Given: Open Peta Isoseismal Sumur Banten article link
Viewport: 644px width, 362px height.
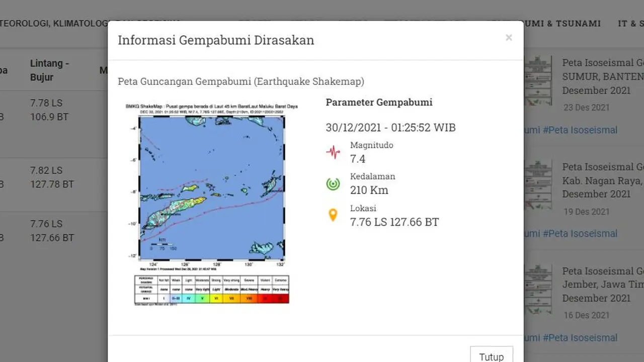Looking at the screenshot, I should click(x=603, y=76).
